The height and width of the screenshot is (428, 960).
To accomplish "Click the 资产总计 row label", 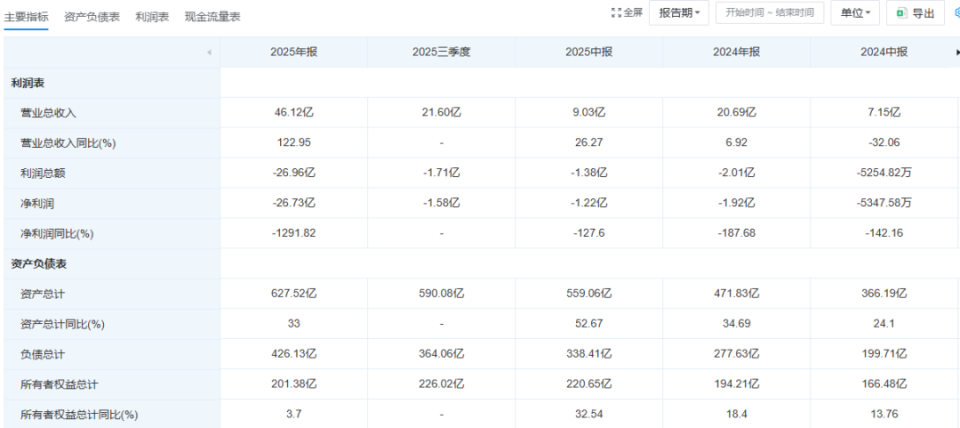I will point(43,294).
